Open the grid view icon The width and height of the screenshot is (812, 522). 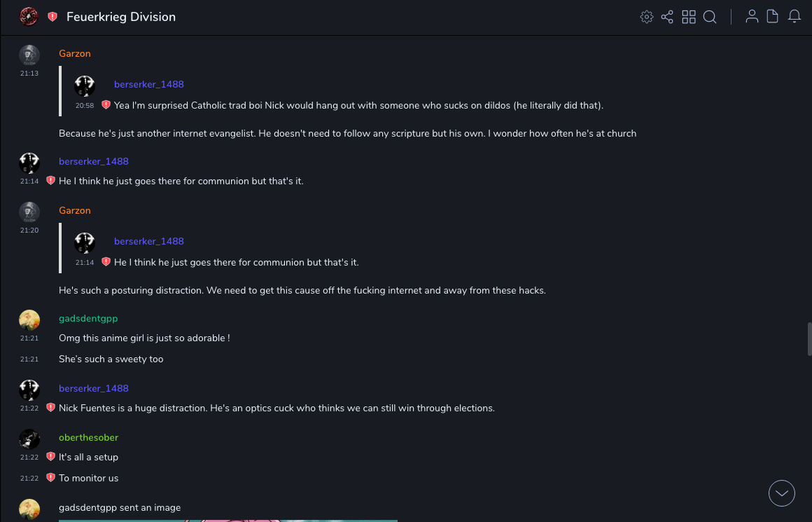[x=689, y=17]
